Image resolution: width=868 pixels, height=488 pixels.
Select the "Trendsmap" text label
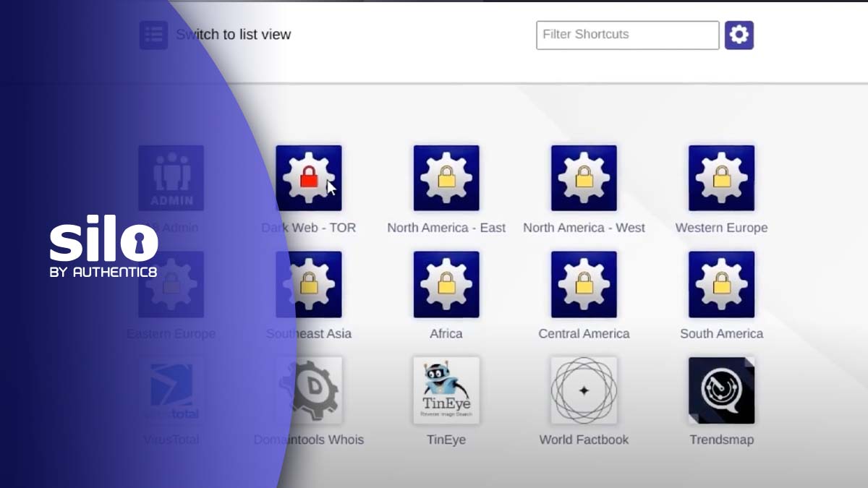point(721,440)
